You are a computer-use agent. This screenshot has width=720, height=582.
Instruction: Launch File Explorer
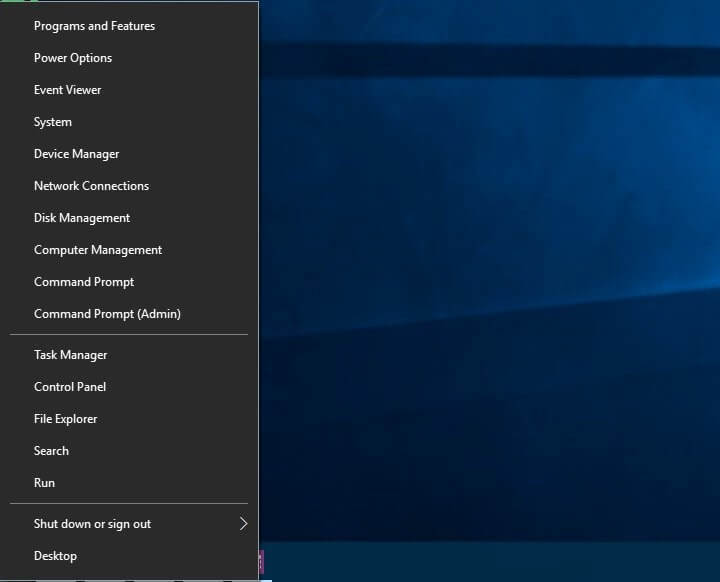pyautogui.click(x=66, y=419)
